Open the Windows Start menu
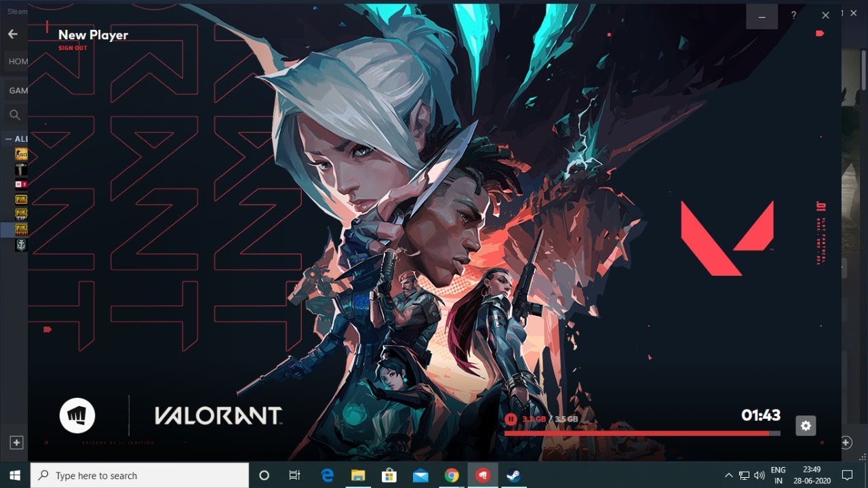Screen dimensions: 868x488 (15, 475)
